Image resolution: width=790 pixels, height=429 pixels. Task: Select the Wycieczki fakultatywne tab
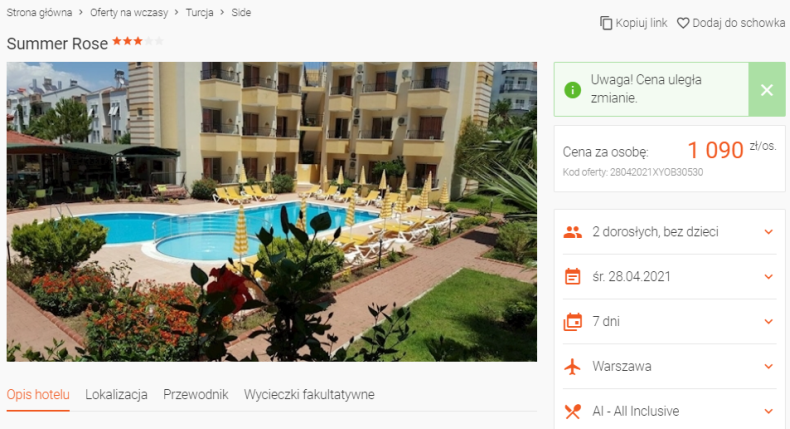pos(309,394)
